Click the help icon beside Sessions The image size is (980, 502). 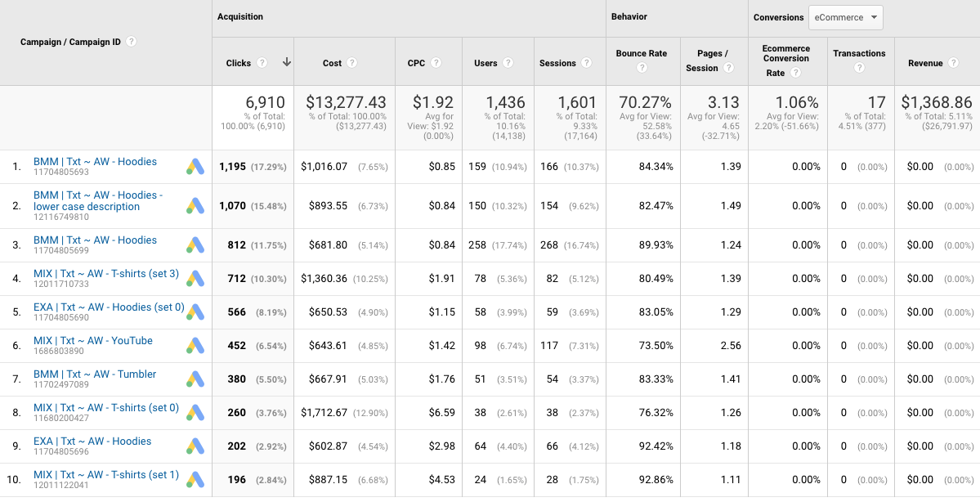tap(586, 62)
